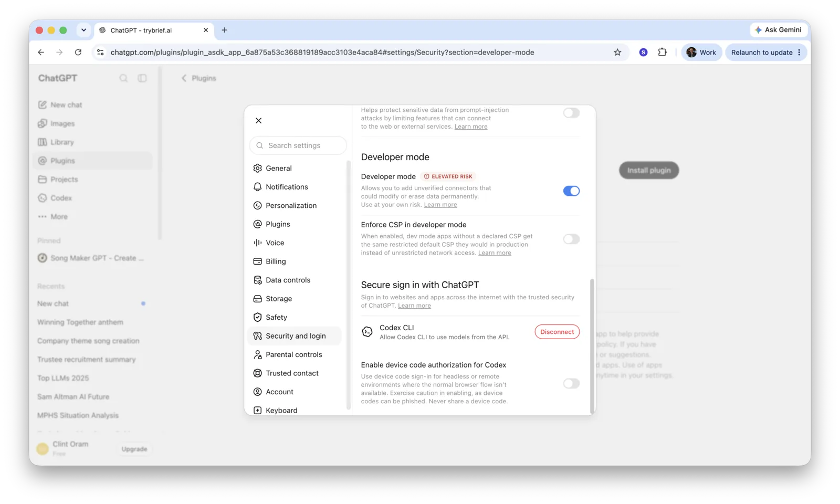Click Install plugin button
The image size is (840, 504).
(649, 170)
